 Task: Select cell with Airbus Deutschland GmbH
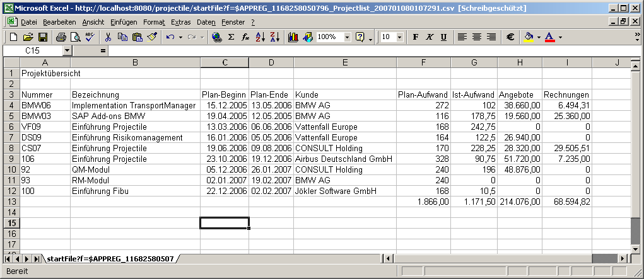click(x=345, y=159)
